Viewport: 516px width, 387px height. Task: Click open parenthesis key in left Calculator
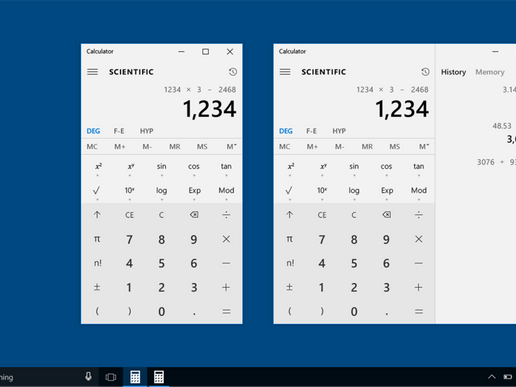tap(97, 311)
